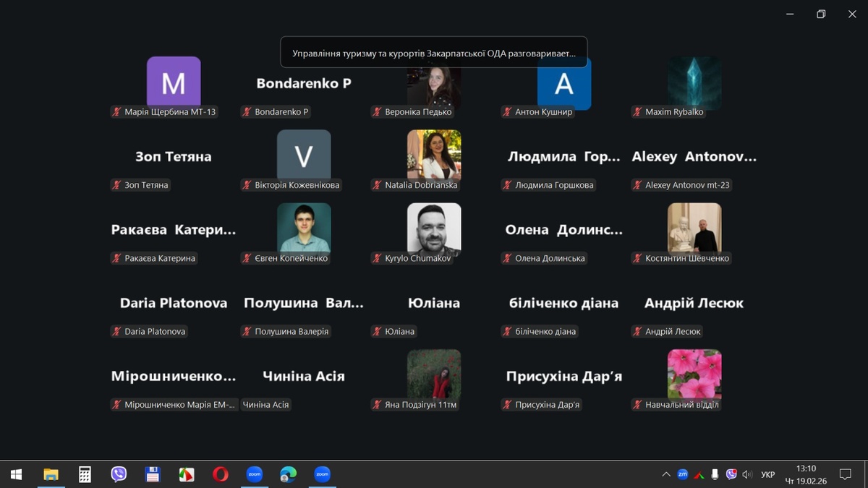Open File Explorer from the taskbar

[51, 474]
